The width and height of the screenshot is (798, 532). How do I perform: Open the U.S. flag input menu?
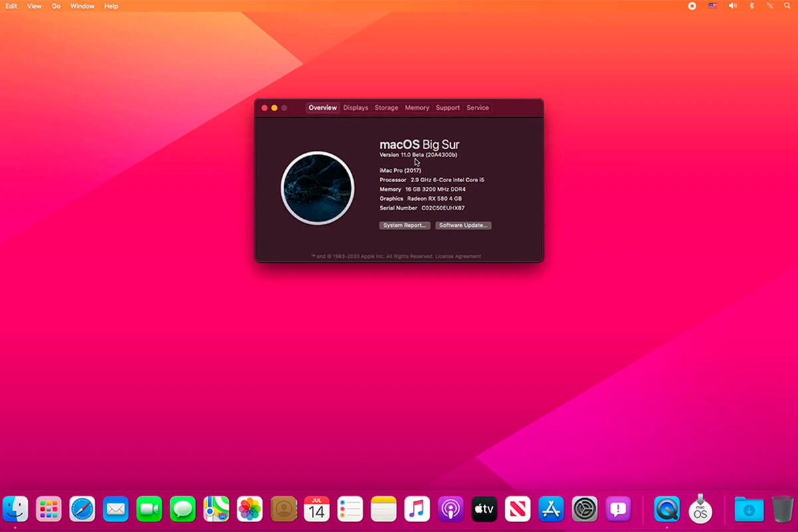(x=713, y=6)
